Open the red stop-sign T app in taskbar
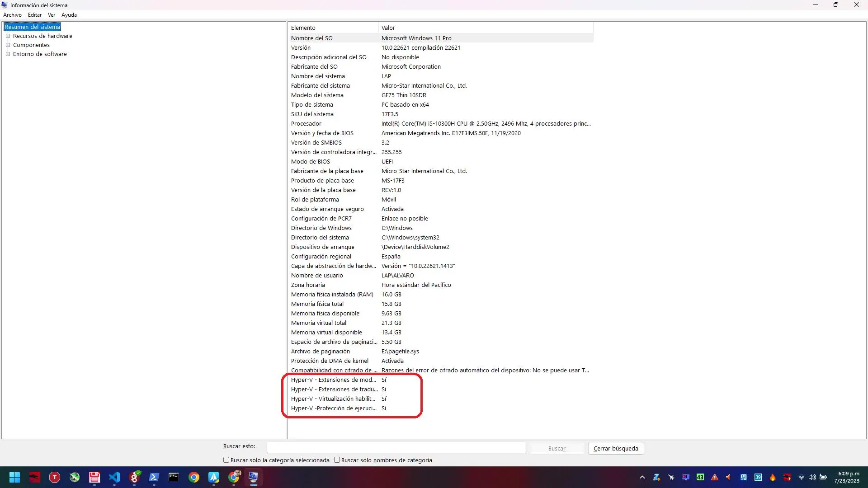Viewport: 868px width, 488px height. pos(55,477)
